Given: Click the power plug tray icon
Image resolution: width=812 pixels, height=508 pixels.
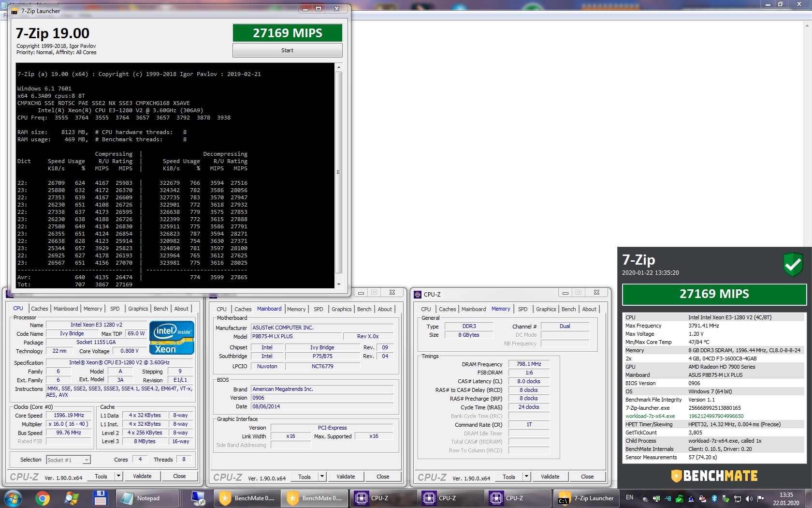Looking at the screenshot, I should (645, 499).
